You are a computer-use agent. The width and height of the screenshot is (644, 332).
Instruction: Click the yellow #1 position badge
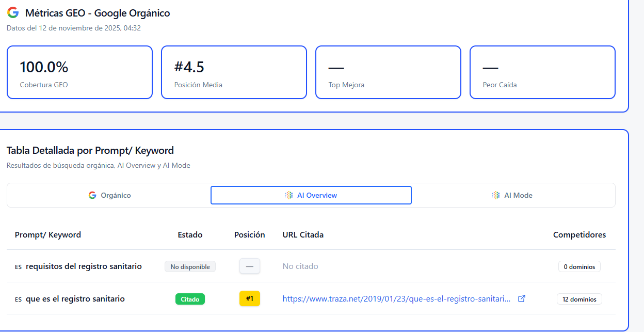250,298
